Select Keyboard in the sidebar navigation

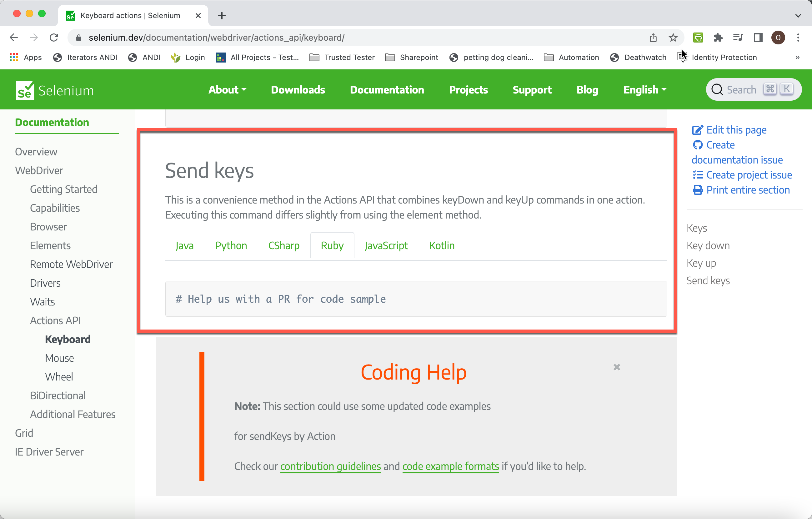pyautogui.click(x=68, y=339)
